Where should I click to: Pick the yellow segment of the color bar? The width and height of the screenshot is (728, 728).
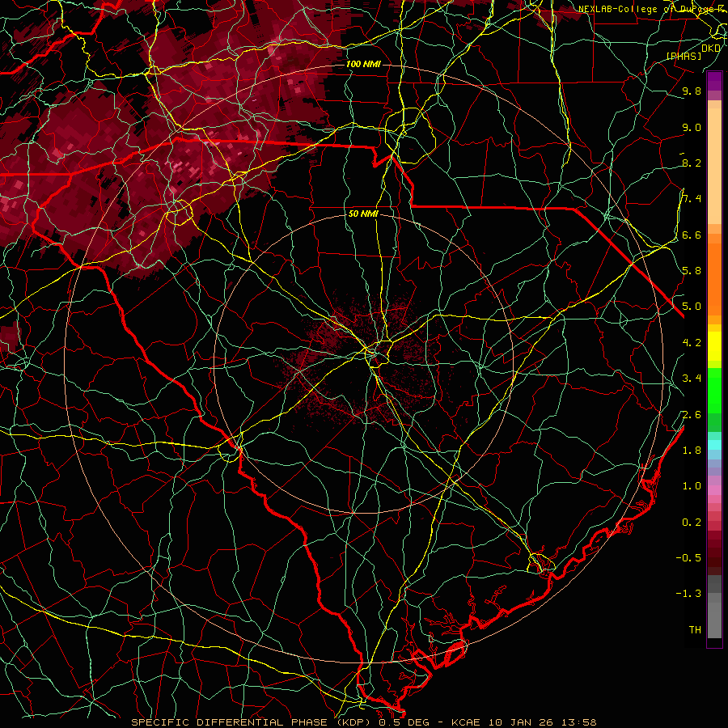pos(714,346)
